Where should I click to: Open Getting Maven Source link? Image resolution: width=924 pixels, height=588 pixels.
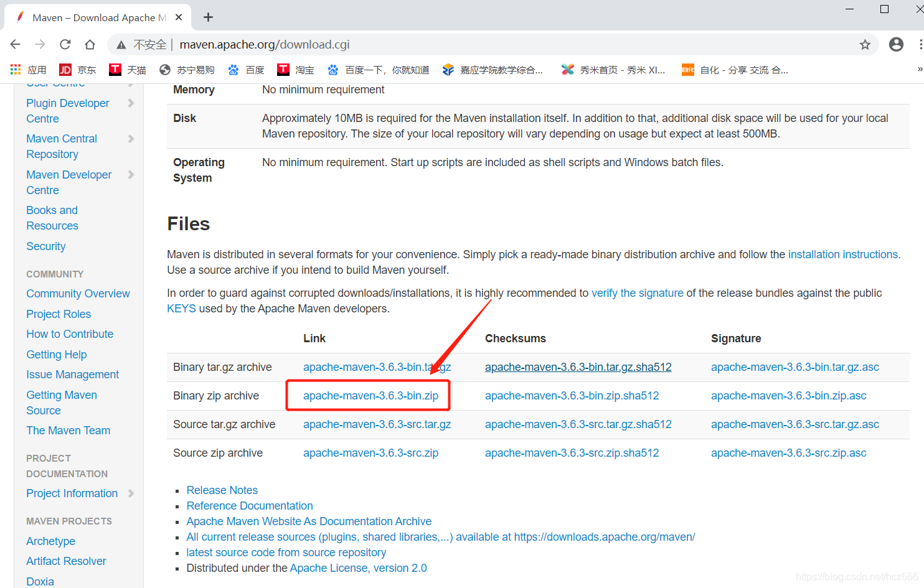point(62,403)
